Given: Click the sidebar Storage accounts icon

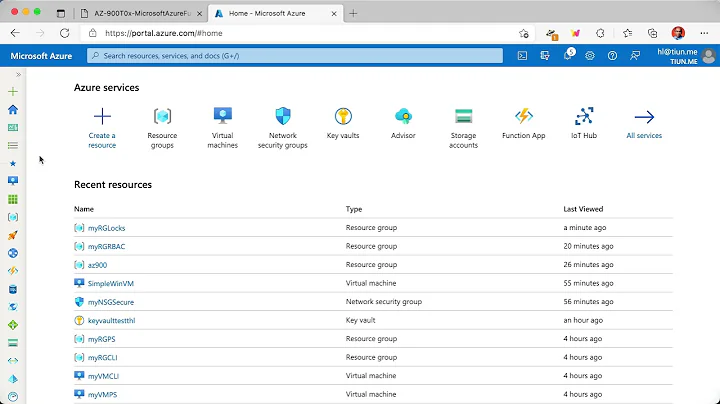Looking at the screenshot, I should (x=13, y=343).
